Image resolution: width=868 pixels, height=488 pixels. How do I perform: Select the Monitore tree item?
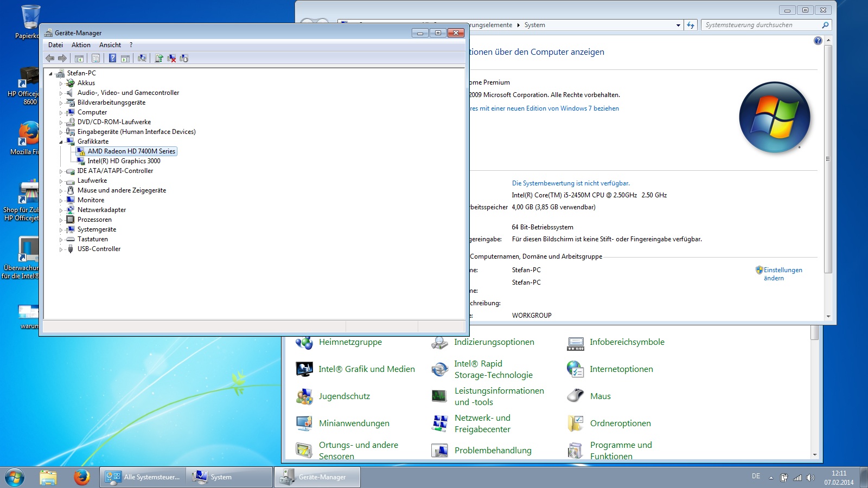pos(91,200)
